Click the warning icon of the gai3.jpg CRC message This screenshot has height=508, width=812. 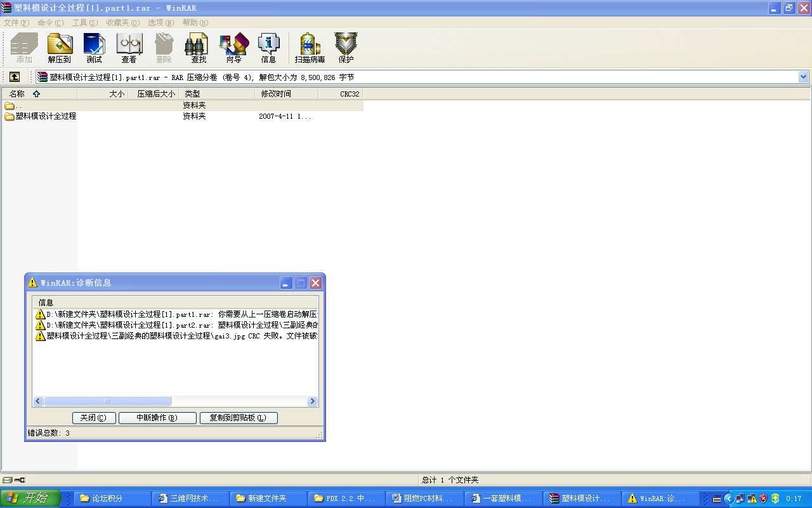pyautogui.click(x=41, y=336)
